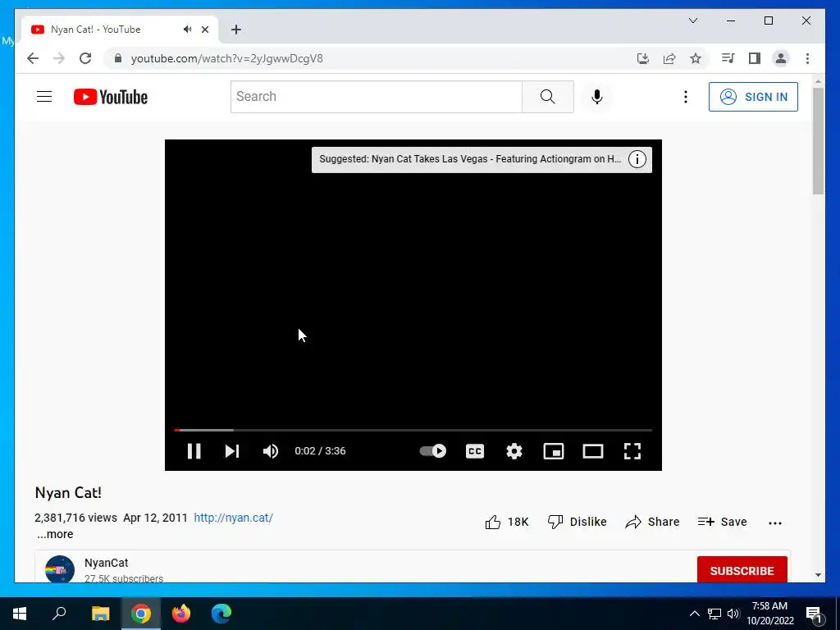This screenshot has width=840, height=630.
Task: Click the SIGN IN button
Action: 753,97
